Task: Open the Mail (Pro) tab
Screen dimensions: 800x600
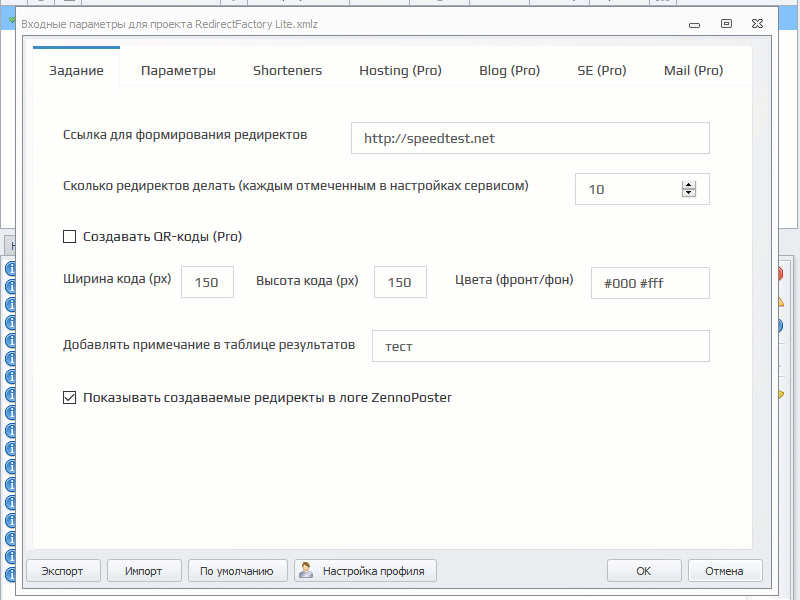Action: (x=693, y=70)
